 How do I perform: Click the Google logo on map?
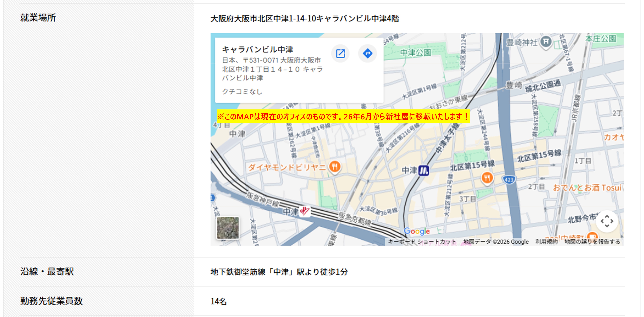417,231
